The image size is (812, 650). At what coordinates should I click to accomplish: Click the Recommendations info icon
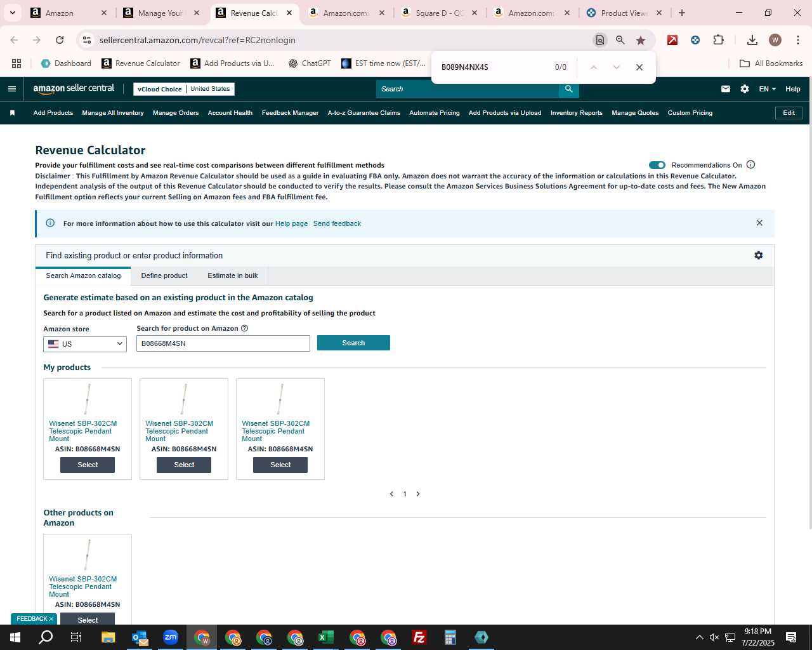[x=751, y=164]
